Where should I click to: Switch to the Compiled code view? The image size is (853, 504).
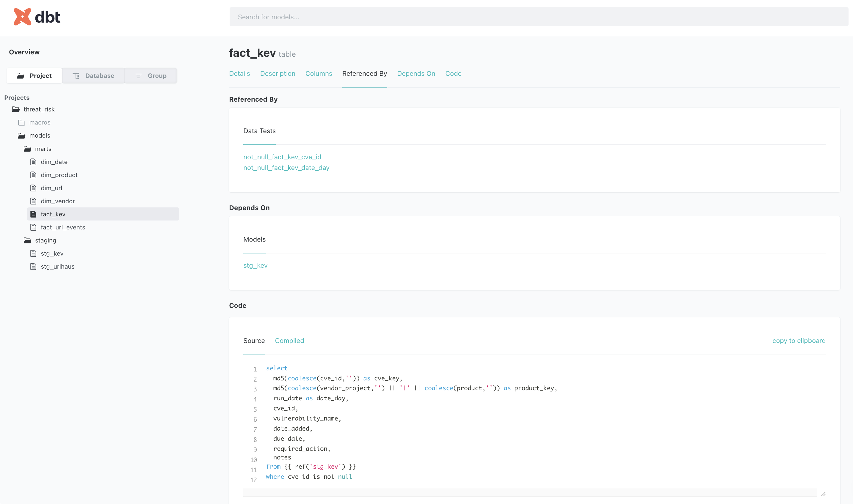tap(290, 341)
